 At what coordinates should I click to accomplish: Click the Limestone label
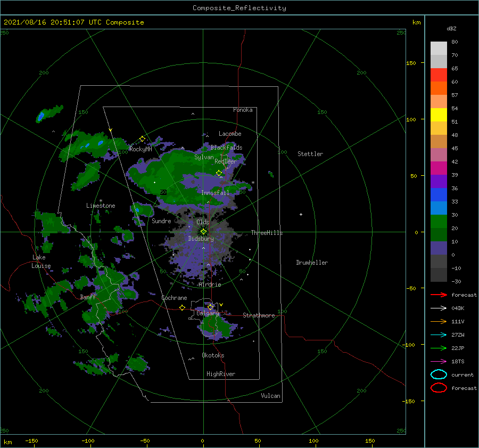(x=101, y=206)
